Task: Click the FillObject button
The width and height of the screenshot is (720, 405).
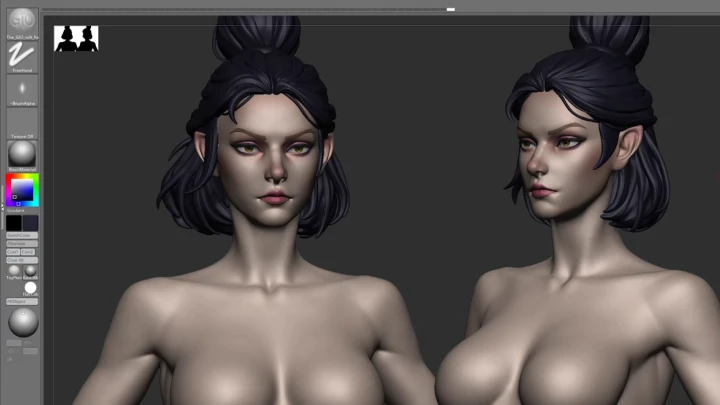Action: point(22,302)
